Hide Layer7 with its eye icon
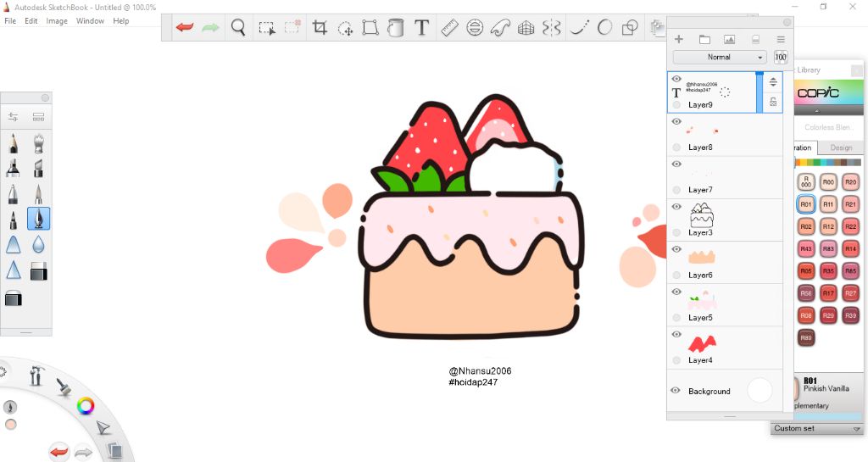Screen dimensions: 868x462 [x=676, y=164]
